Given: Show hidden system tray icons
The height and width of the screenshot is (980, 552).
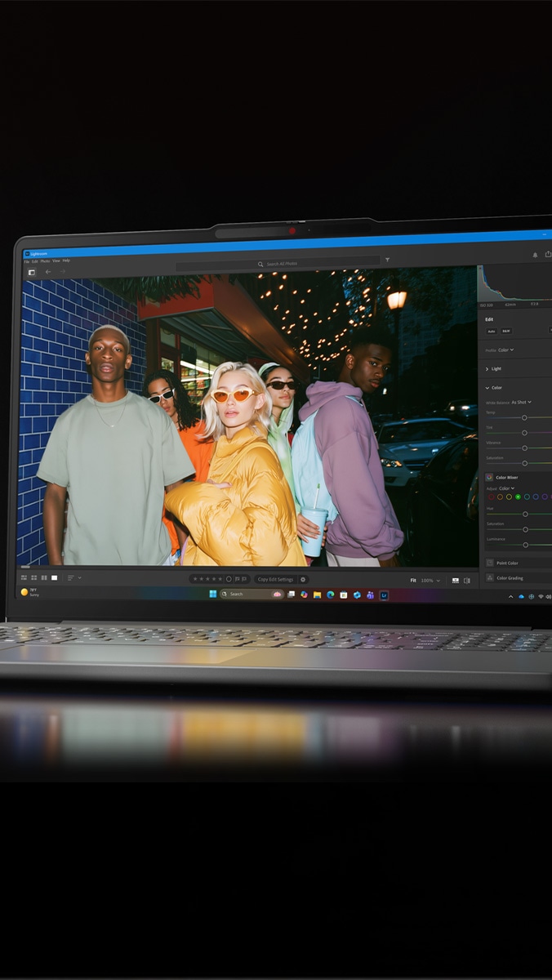Looking at the screenshot, I should 510,597.
